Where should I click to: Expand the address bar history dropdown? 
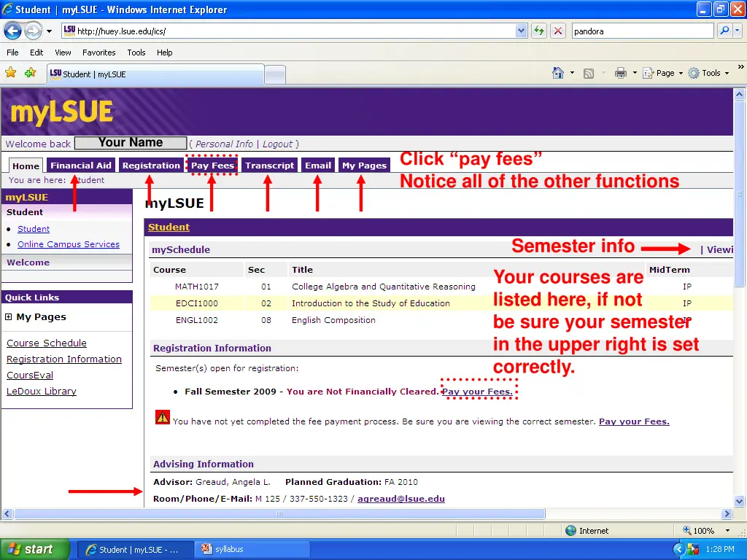[x=521, y=31]
